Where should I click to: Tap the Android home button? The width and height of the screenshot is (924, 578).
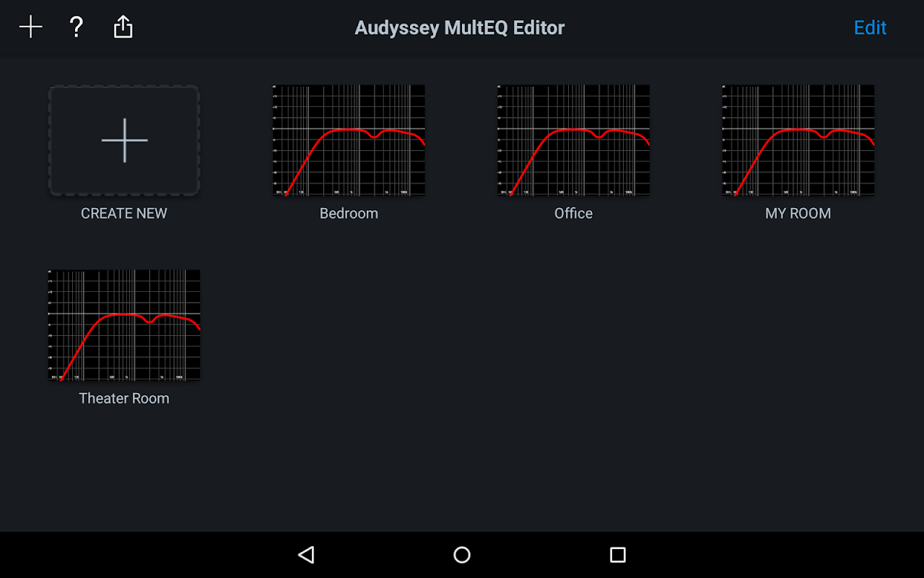point(462,555)
